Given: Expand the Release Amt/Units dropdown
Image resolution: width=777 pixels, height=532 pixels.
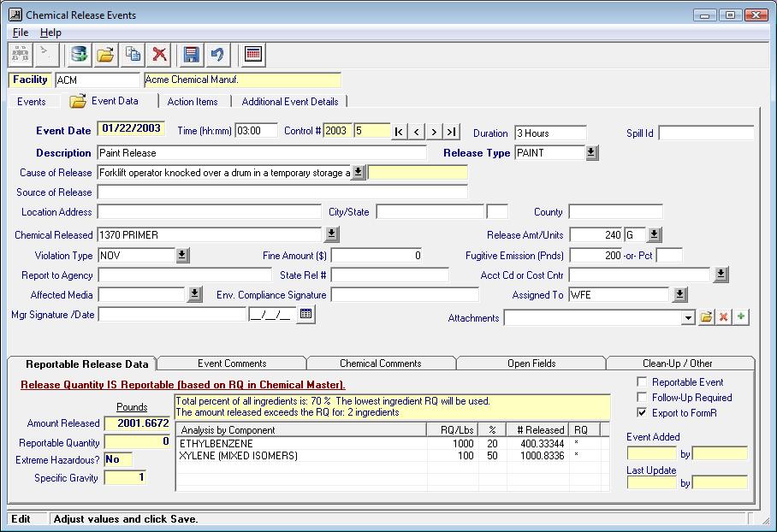Looking at the screenshot, I should (654, 234).
